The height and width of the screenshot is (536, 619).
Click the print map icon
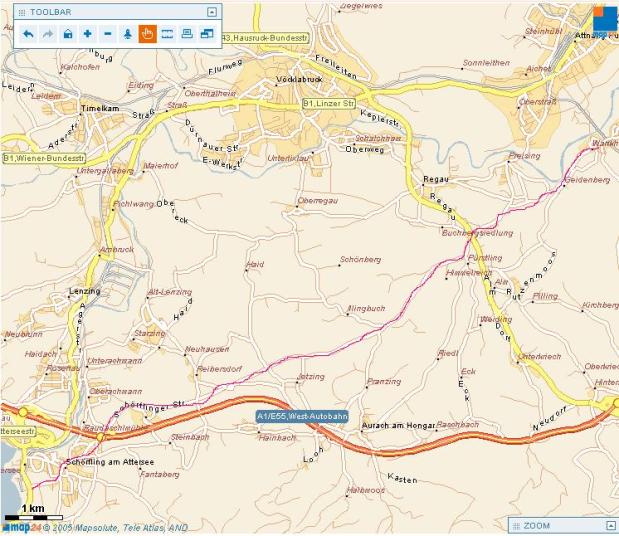coord(187,34)
